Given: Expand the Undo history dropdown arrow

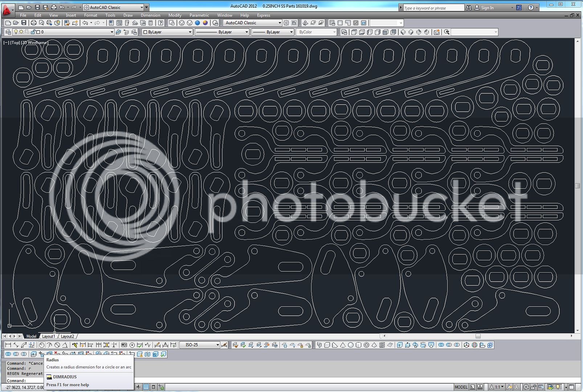Looking at the screenshot, I should [91, 23].
